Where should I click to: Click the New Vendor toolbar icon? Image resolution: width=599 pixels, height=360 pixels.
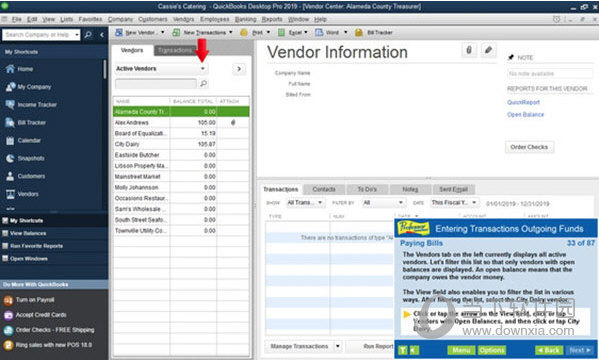[119, 32]
